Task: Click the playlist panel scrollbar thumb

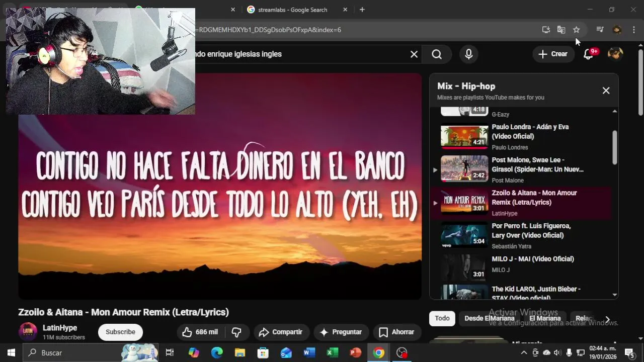Action: tap(615, 147)
